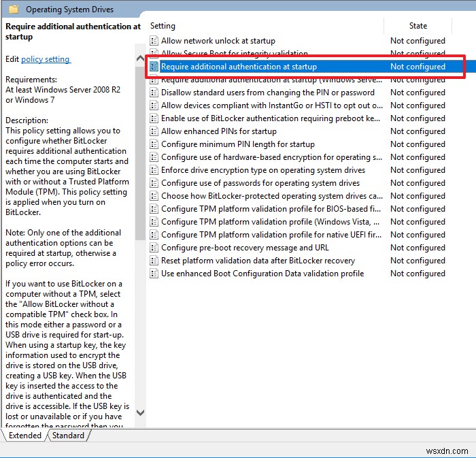Click policy icon beside TPM validation profile (Windows Vista
Screen dimensions: 476x458
pyautogui.click(x=154, y=222)
